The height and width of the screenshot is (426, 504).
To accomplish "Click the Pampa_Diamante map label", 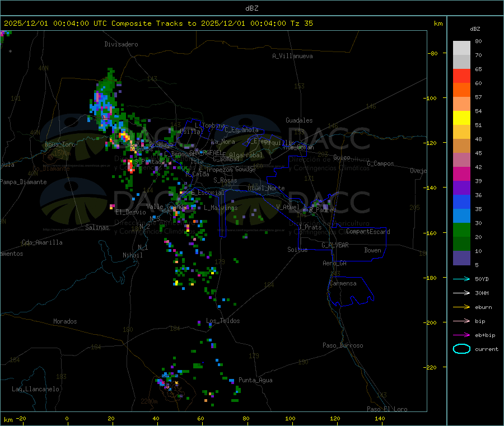I will coord(24,182).
